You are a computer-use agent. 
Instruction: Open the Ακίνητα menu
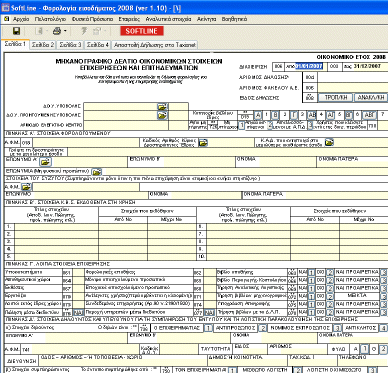point(207,19)
